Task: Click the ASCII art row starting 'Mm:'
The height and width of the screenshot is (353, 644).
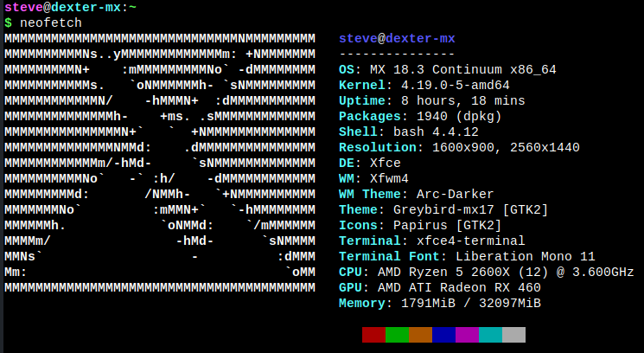Action: [160, 272]
